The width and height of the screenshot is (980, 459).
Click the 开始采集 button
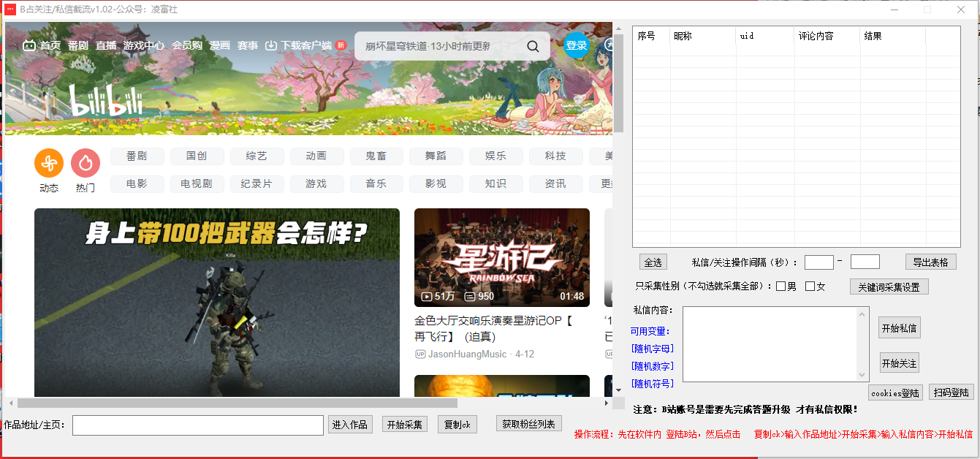tap(404, 425)
